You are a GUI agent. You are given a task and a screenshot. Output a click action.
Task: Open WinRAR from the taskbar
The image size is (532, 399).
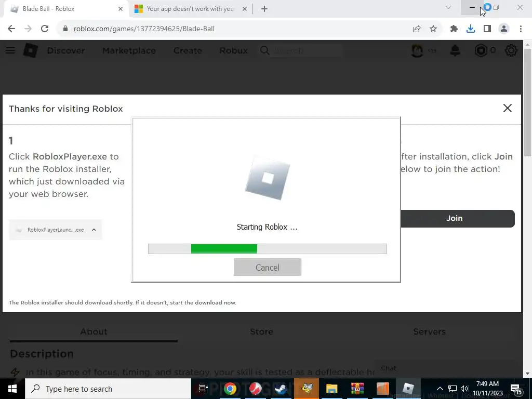[x=357, y=389]
